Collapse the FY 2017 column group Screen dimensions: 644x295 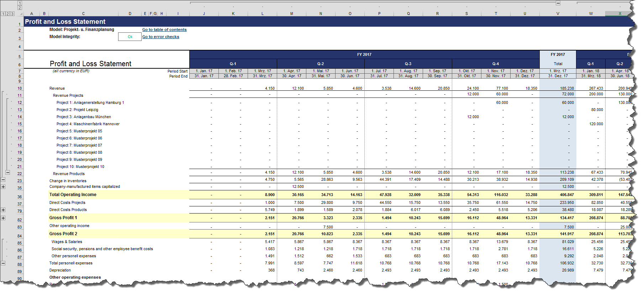tap(558, 3)
